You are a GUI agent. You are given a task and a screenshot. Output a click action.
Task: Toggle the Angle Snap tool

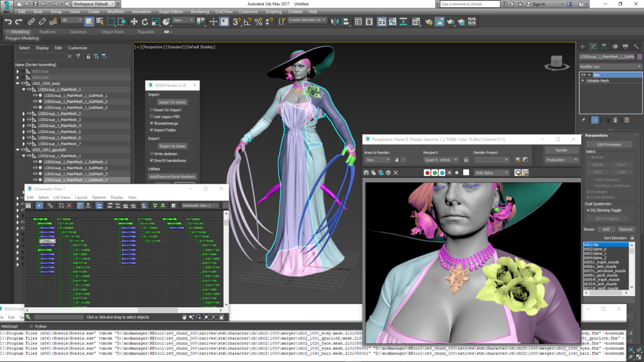(247, 22)
